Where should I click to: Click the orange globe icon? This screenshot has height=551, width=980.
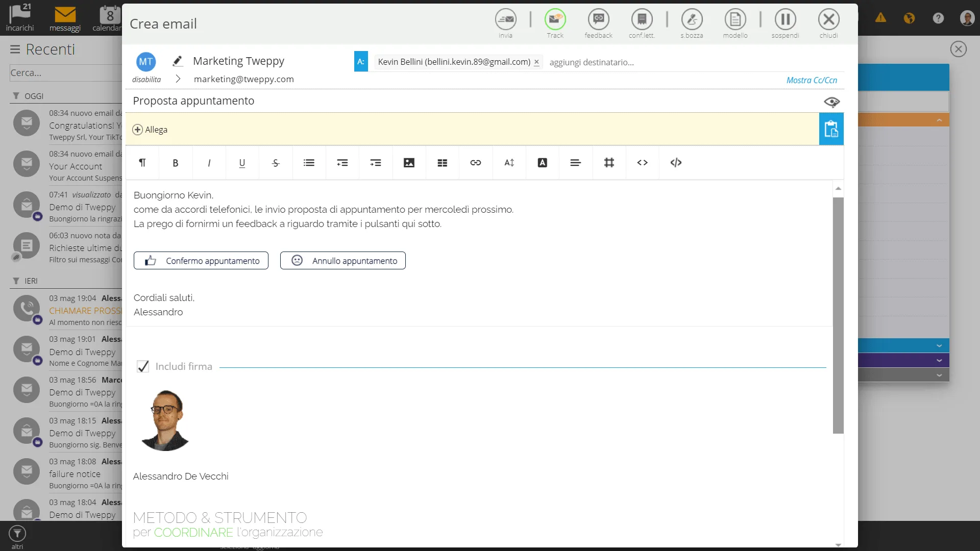pos(909,18)
